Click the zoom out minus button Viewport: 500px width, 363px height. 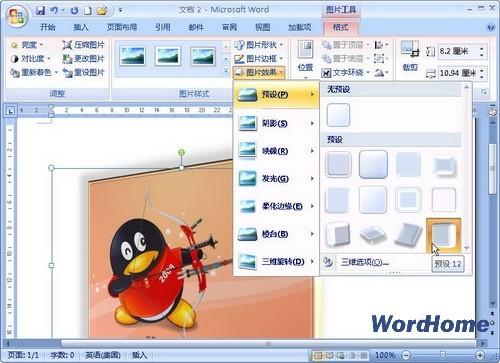coord(405,355)
